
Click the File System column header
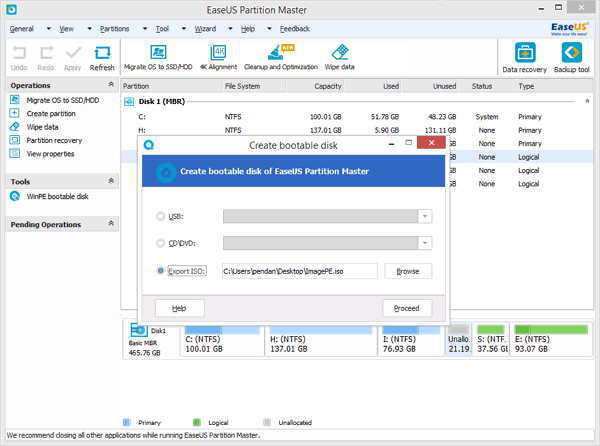coord(242,86)
